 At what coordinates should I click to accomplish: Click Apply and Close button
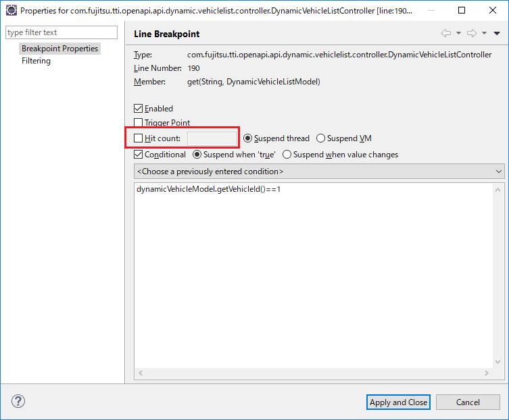point(398,402)
